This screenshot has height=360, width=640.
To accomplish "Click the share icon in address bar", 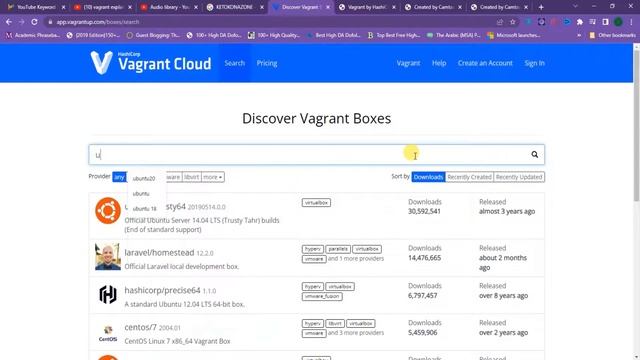I will [500, 22].
